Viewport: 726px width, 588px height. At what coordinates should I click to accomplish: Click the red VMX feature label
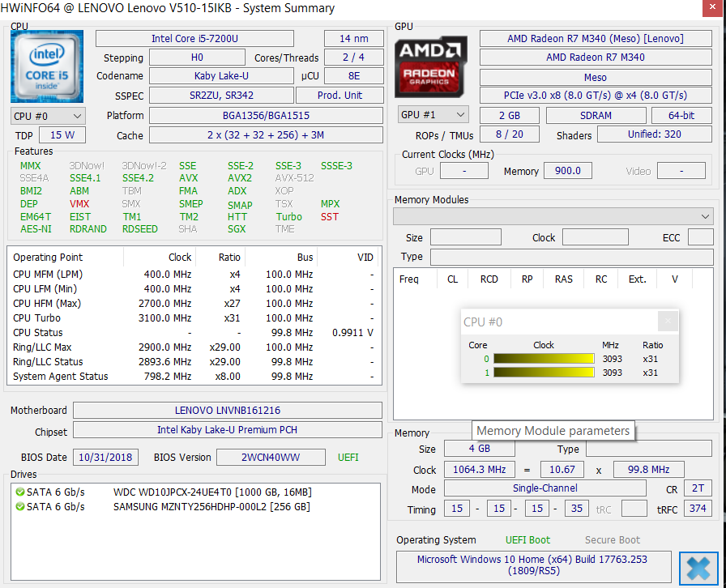click(79, 204)
